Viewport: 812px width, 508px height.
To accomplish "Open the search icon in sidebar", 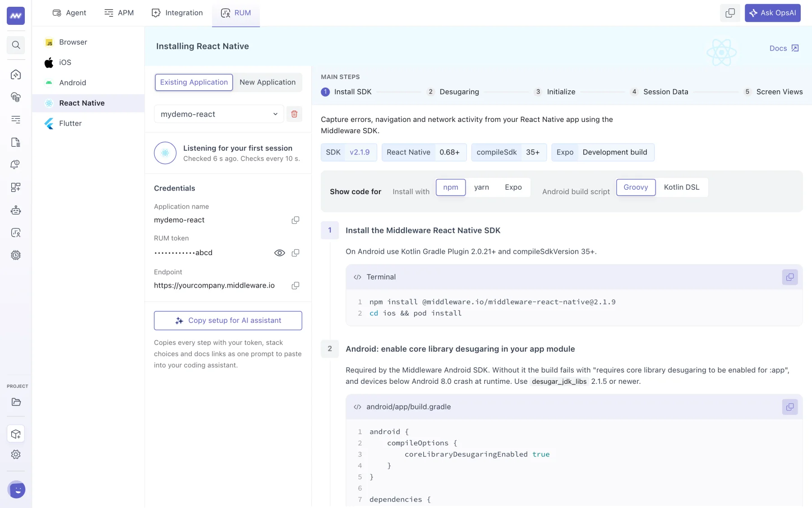I will 16,45.
